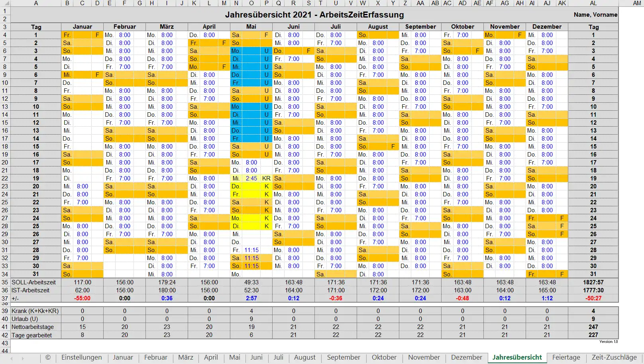Select column O by its header
This screenshot has width=644, height=364.
251,3
